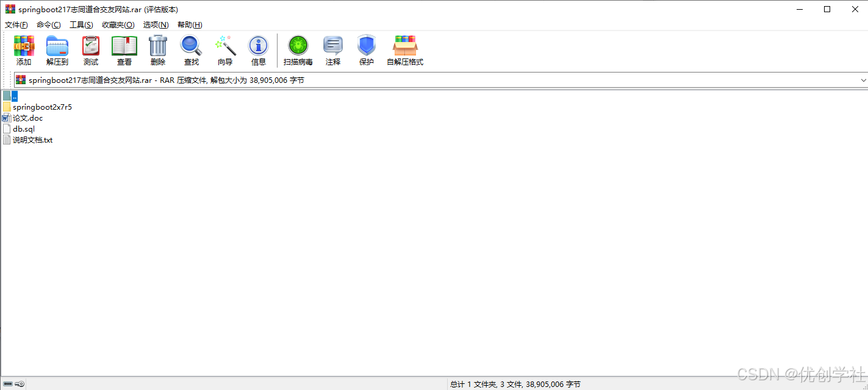Click the disk drive icon in status bar
Image resolution: width=868 pixels, height=390 pixels.
[x=8, y=384]
